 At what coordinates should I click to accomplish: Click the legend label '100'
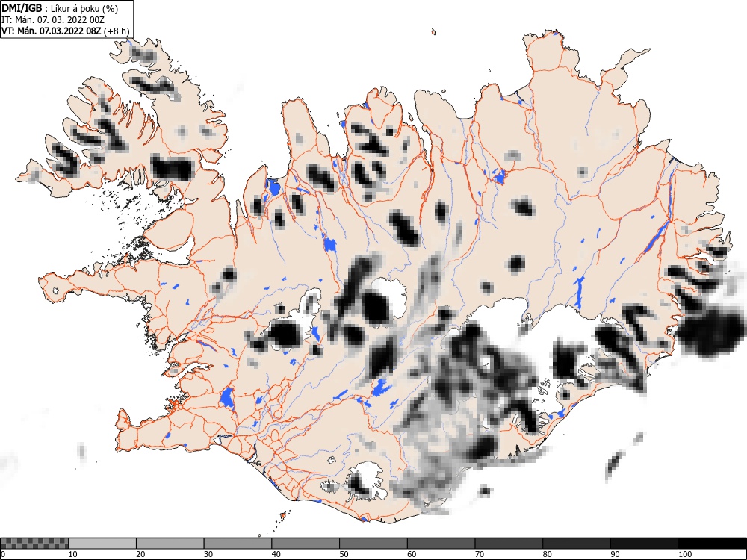pos(684,554)
